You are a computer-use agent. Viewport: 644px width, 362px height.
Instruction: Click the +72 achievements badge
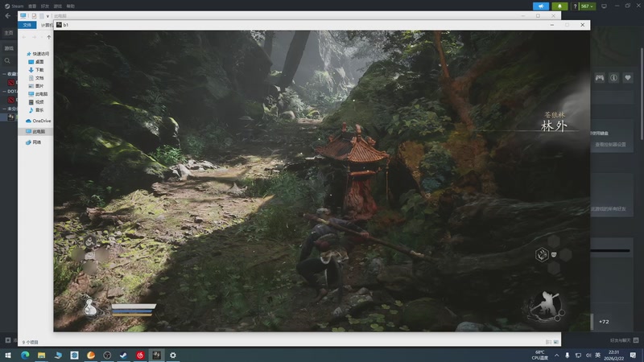coord(604,321)
